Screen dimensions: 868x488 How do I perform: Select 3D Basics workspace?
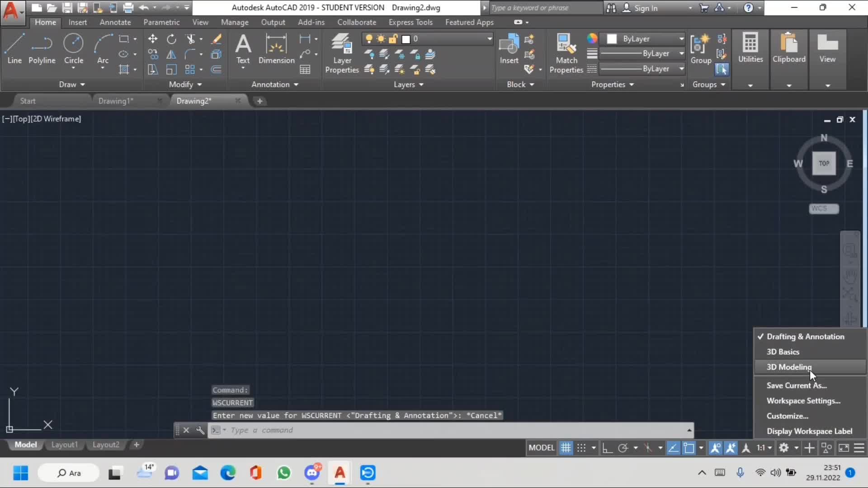pos(810,352)
